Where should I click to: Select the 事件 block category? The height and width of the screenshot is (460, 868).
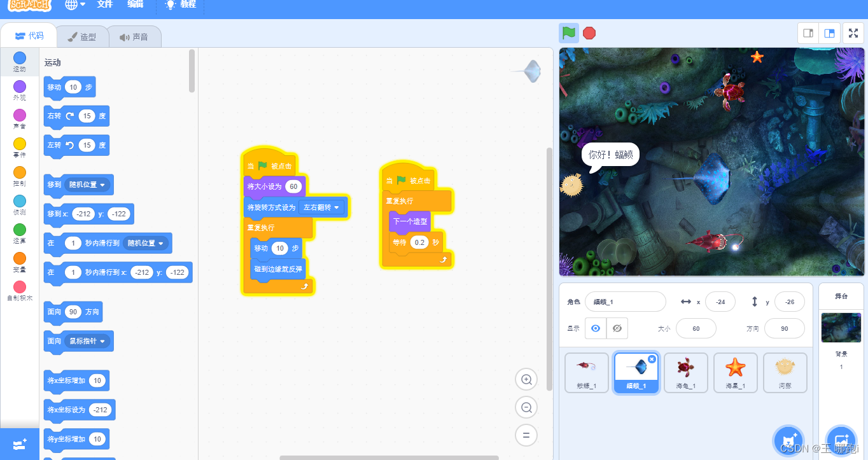[x=20, y=148]
